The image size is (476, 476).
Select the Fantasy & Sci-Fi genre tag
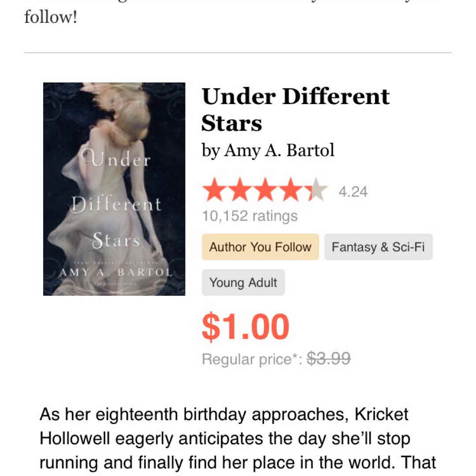pyautogui.click(x=378, y=247)
